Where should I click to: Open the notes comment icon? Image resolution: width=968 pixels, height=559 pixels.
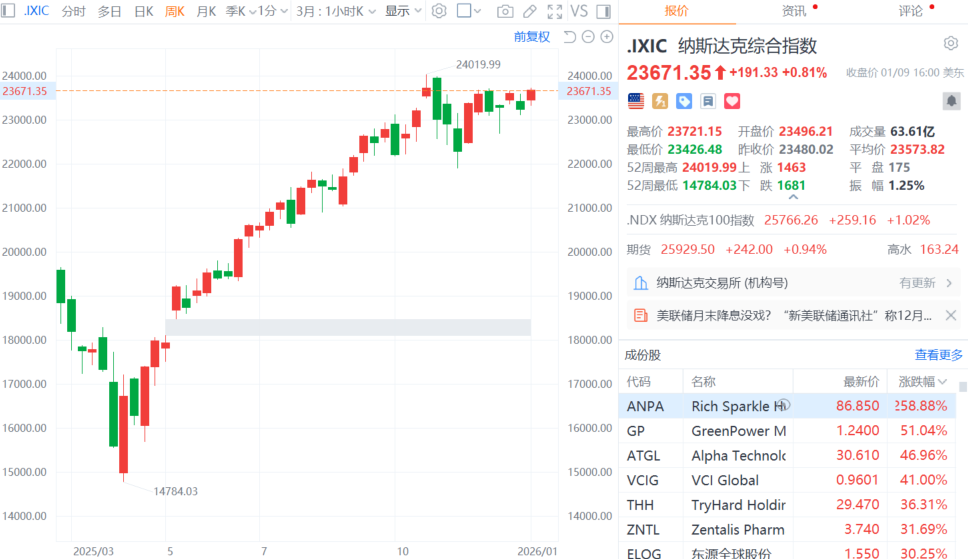(708, 101)
